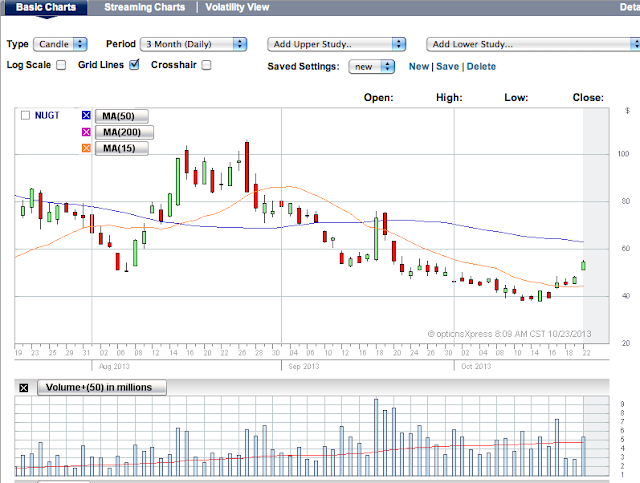Open the Period 3 Month (Daily) dropdown
Screen dimensions: 640x483
coord(193,44)
